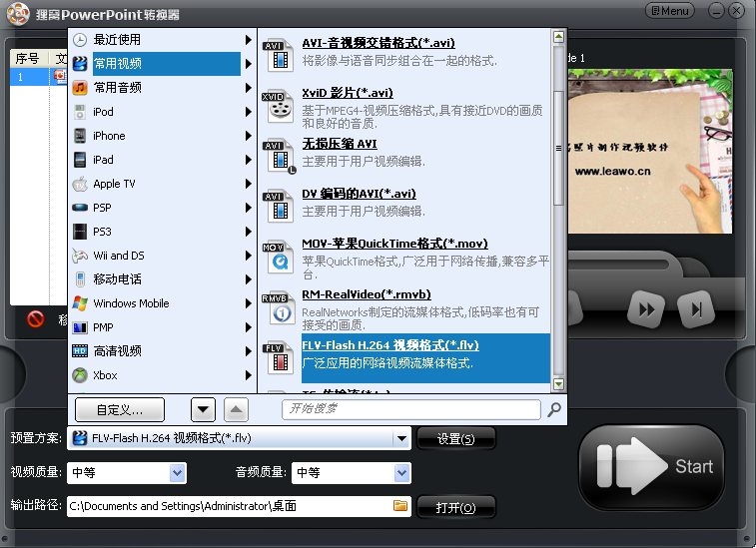Click the music note icon for 常用音频
Viewport: 756px width, 548px height.
pos(80,88)
